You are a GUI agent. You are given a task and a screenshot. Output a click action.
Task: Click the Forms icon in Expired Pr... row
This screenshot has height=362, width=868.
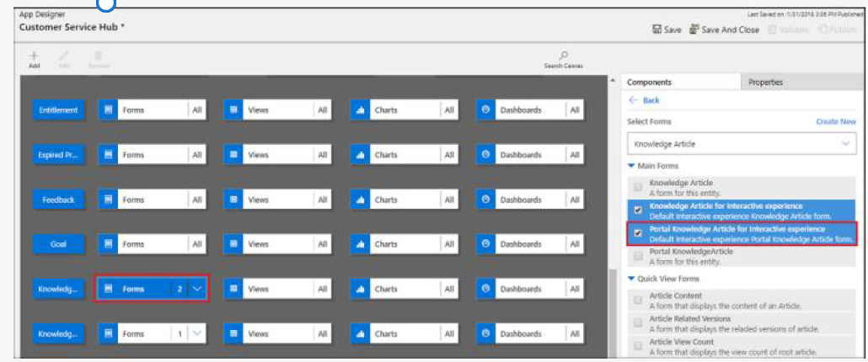pyautogui.click(x=109, y=155)
